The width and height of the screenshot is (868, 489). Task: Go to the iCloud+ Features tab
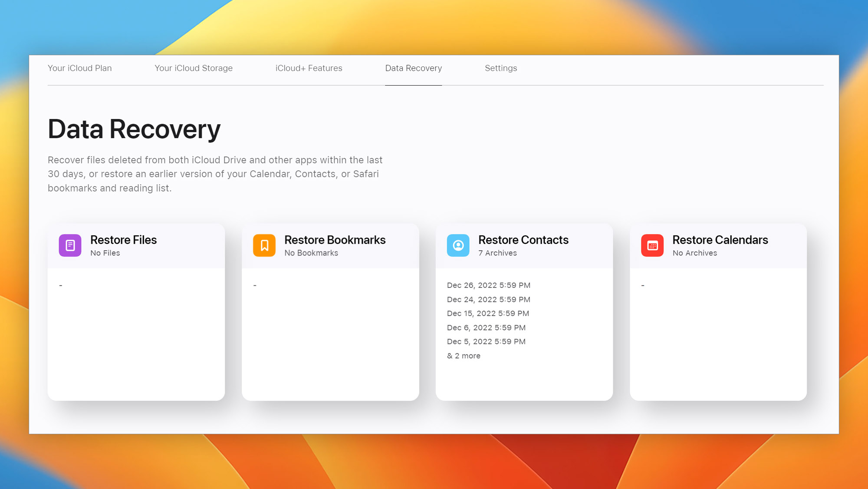[309, 68]
